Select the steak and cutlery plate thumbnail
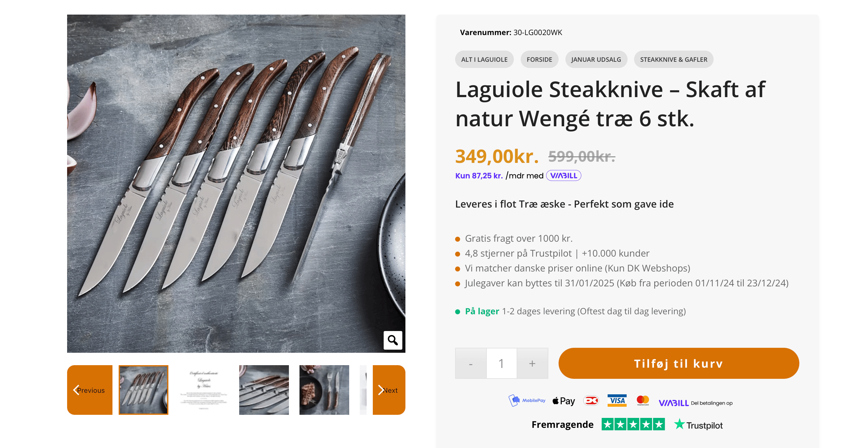The height and width of the screenshot is (448, 868). click(324, 390)
